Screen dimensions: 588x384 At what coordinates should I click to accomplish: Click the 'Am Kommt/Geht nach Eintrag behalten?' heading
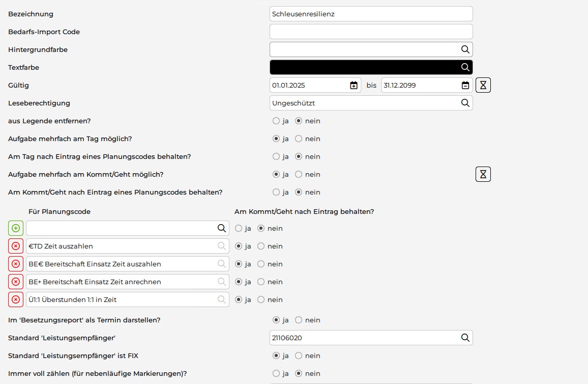point(304,212)
